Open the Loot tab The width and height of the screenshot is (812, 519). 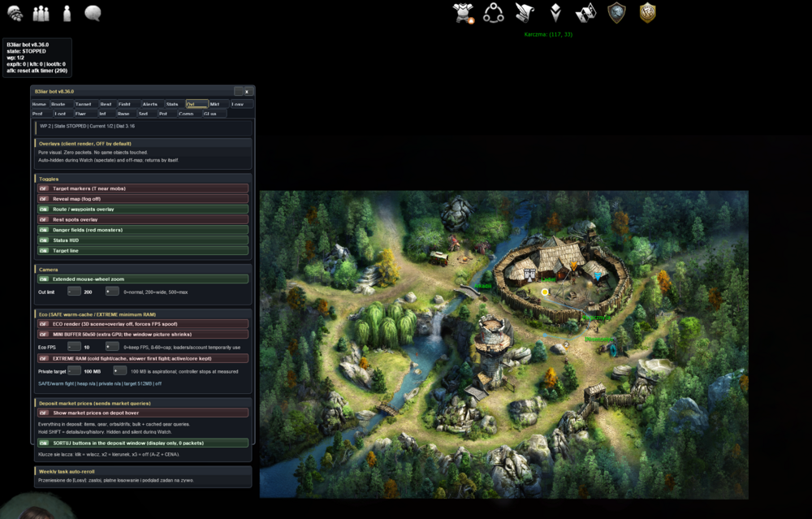63,114
